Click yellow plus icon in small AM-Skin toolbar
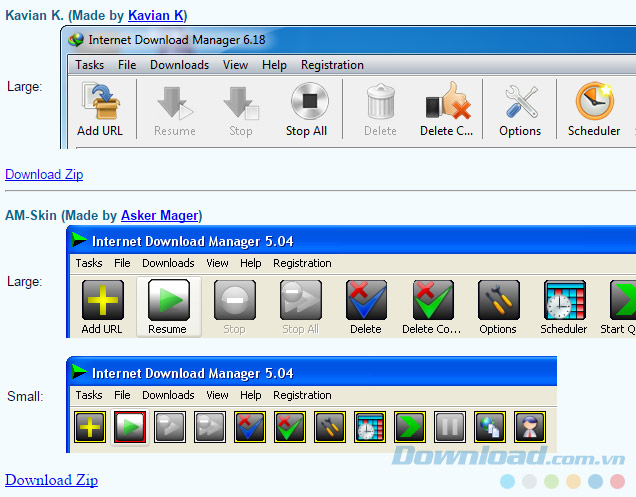This screenshot has width=636, height=497. pyautogui.click(x=90, y=427)
